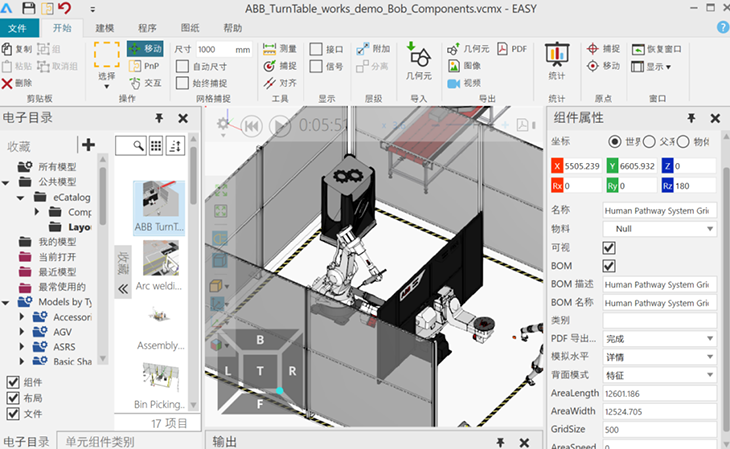Activate the 移动 (Move) tool
This screenshot has height=449, width=730.
tap(144, 49)
